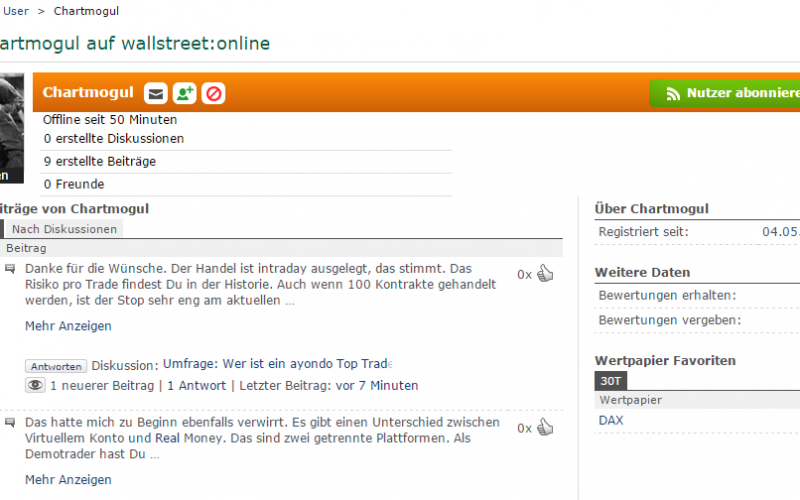Click the eye icon beside newer posts
Screen dimensions: 800x500
(35, 385)
